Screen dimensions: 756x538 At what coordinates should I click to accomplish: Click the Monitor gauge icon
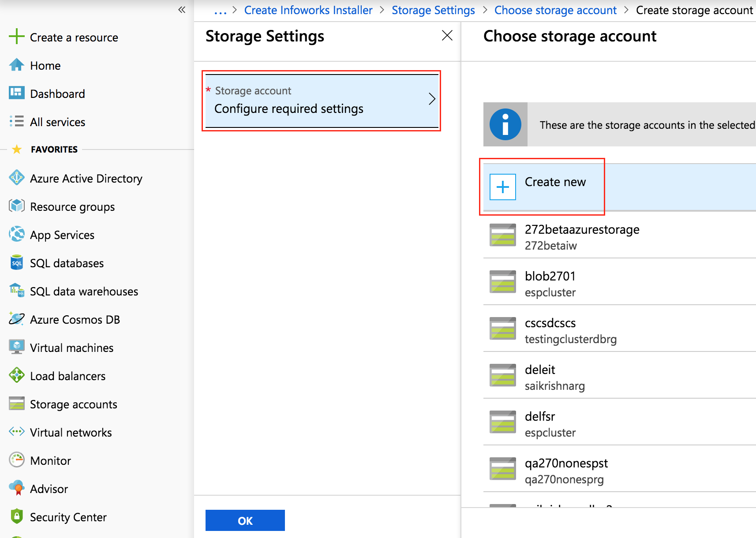(17, 460)
